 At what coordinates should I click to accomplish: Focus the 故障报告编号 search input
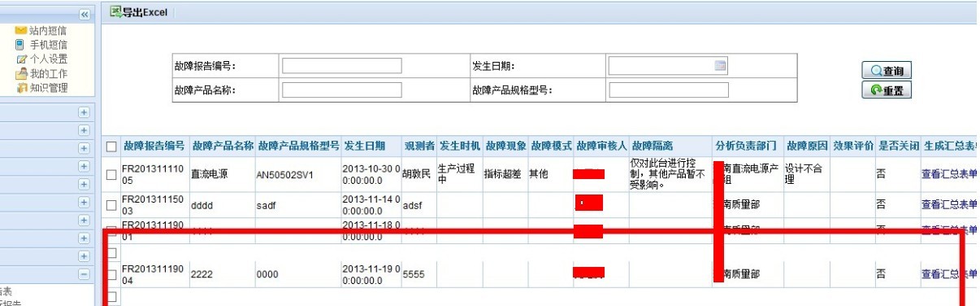pyautogui.click(x=342, y=66)
